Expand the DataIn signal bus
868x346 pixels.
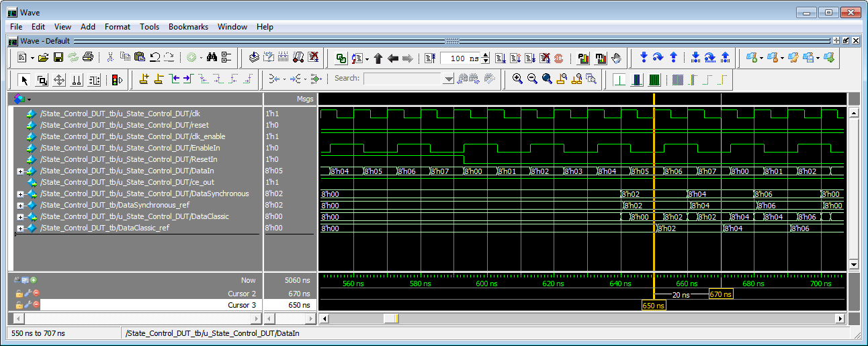20,171
